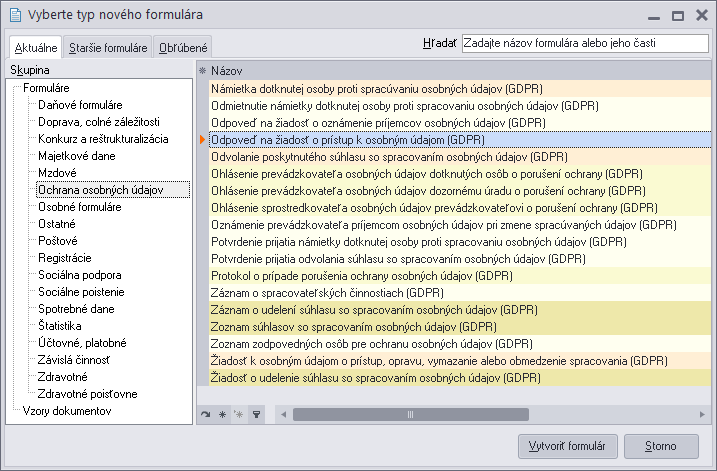717x471 pixels.
Task: Select Účtovné, platobné group
Action: (82, 343)
